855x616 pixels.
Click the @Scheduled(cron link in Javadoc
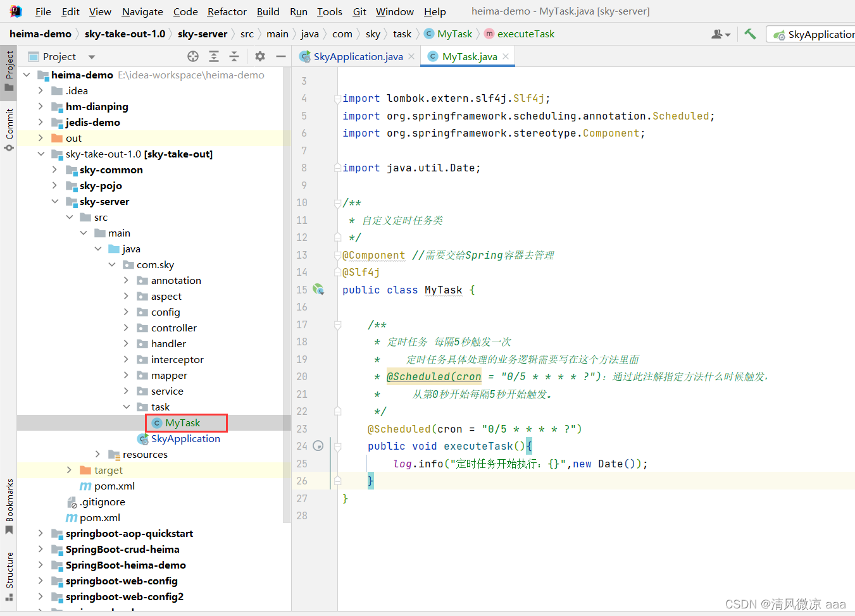[x=434, y=377]
